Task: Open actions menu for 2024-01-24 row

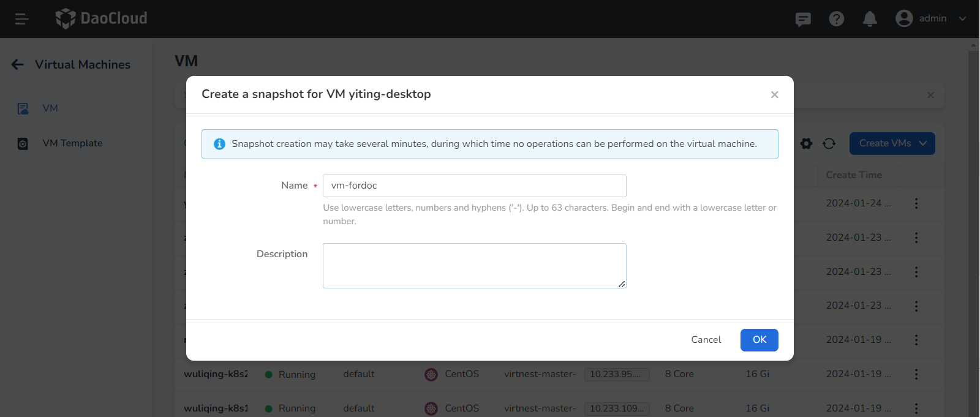Action: [x=916, y=203]
